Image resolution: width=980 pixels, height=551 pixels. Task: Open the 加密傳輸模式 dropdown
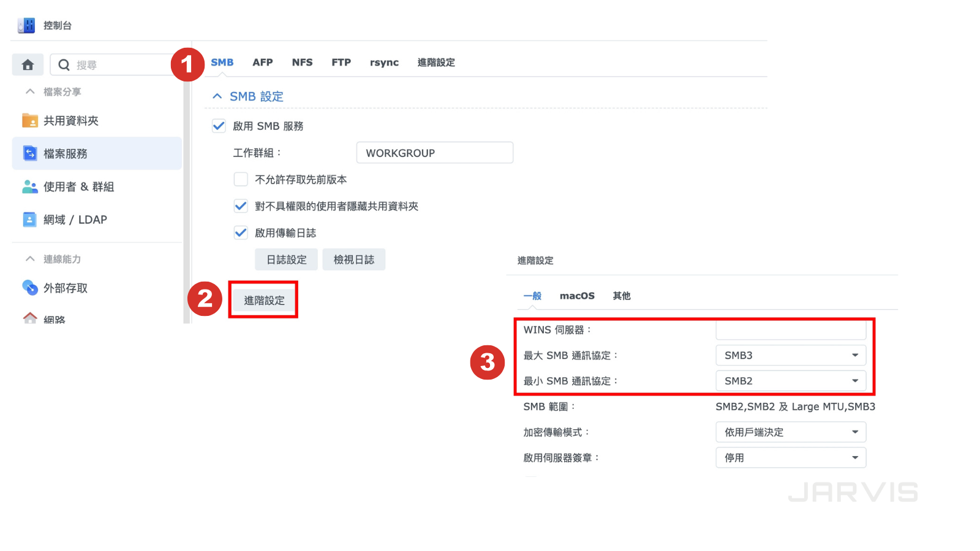click(x=790, y=432)
